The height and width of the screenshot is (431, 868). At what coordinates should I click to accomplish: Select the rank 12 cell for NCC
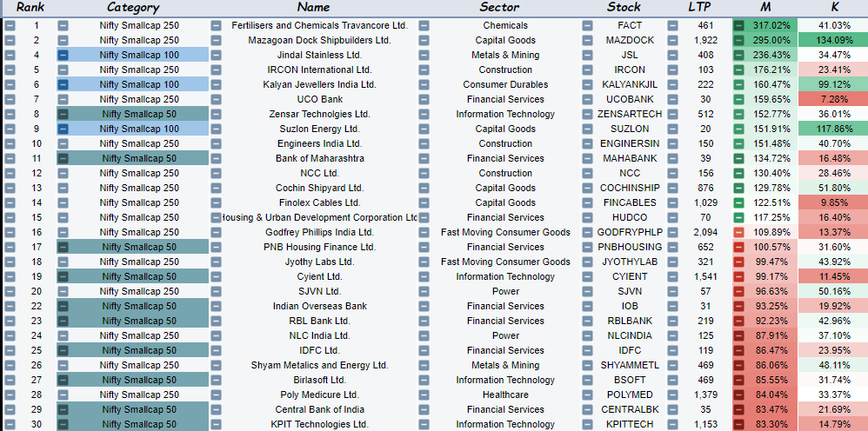[37, 173]
